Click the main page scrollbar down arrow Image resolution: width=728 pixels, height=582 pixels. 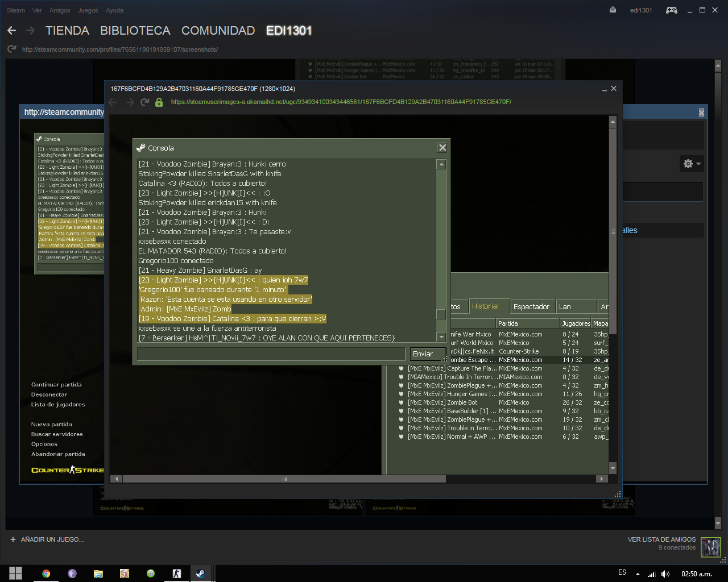(717, 523)
